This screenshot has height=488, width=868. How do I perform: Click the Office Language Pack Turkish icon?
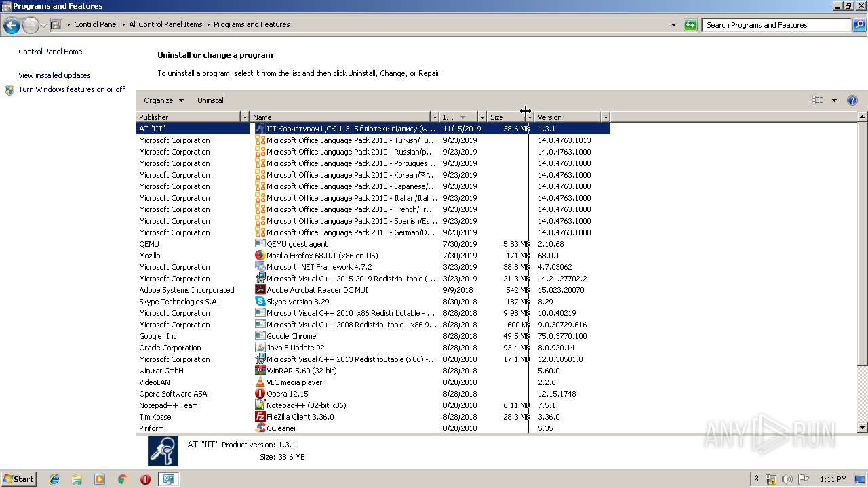(x=260, y=140)
